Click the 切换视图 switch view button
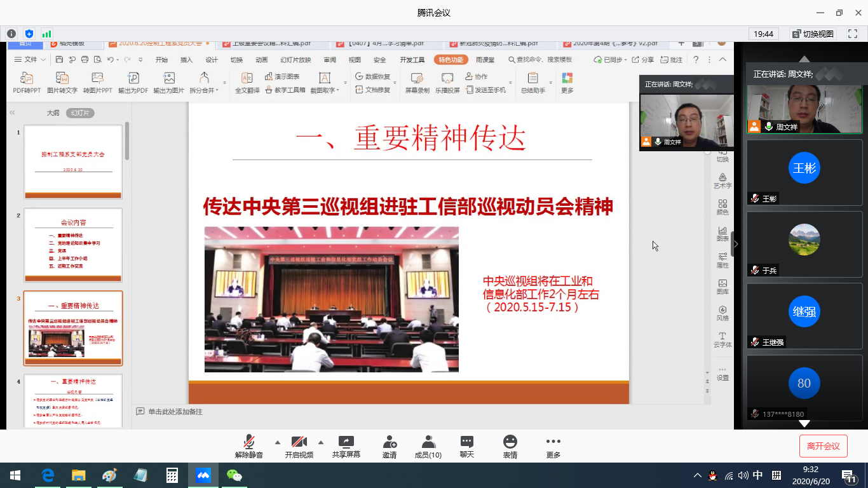868x488 pixels. pos(813,34)
